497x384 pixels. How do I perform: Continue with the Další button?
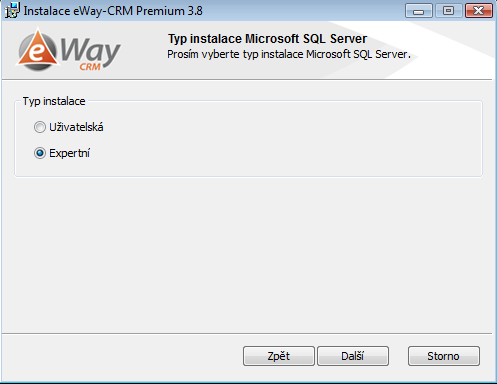(x=353, y=356)
